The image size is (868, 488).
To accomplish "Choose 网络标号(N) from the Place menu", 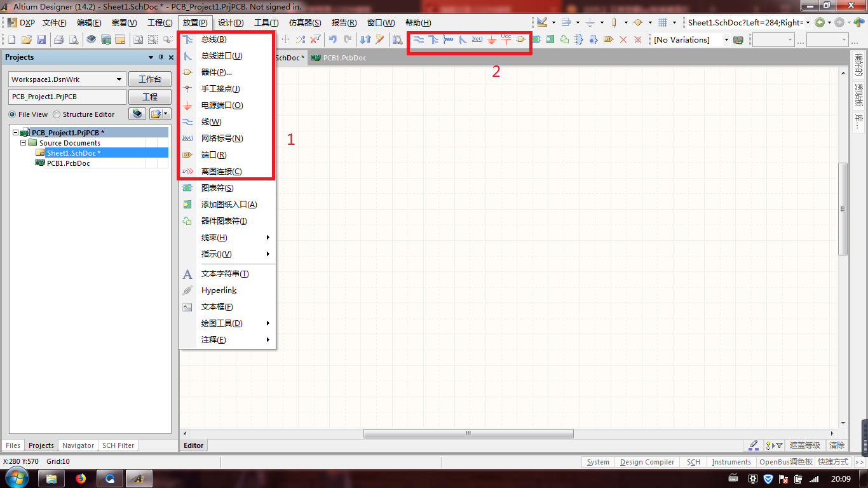I will click(x=222, y=139).
